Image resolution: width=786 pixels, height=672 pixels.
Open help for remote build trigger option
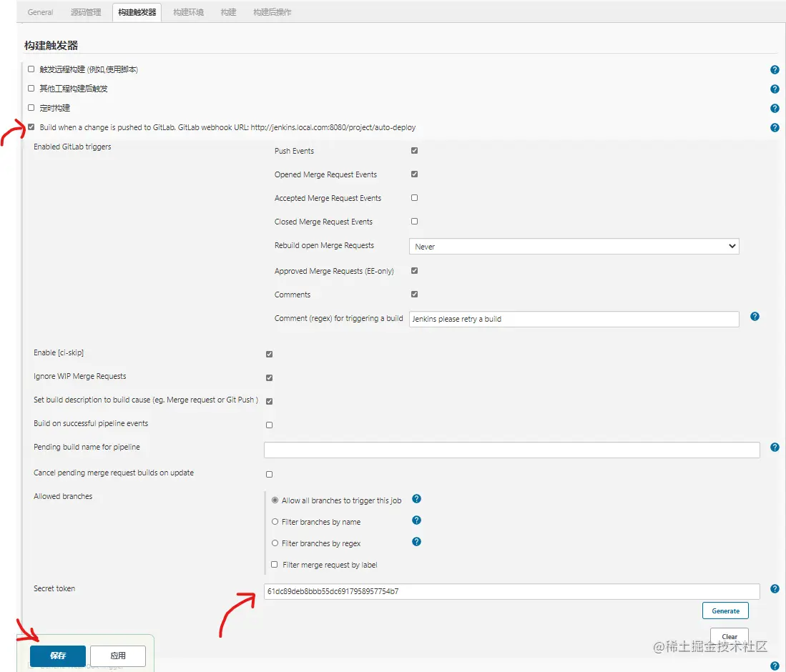(775, 69)
